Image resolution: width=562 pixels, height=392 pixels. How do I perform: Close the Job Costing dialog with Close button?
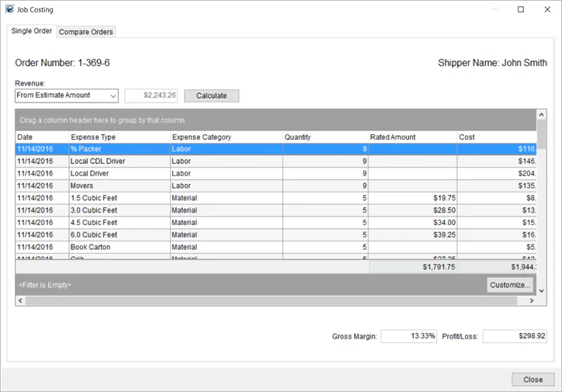(533, 380)
